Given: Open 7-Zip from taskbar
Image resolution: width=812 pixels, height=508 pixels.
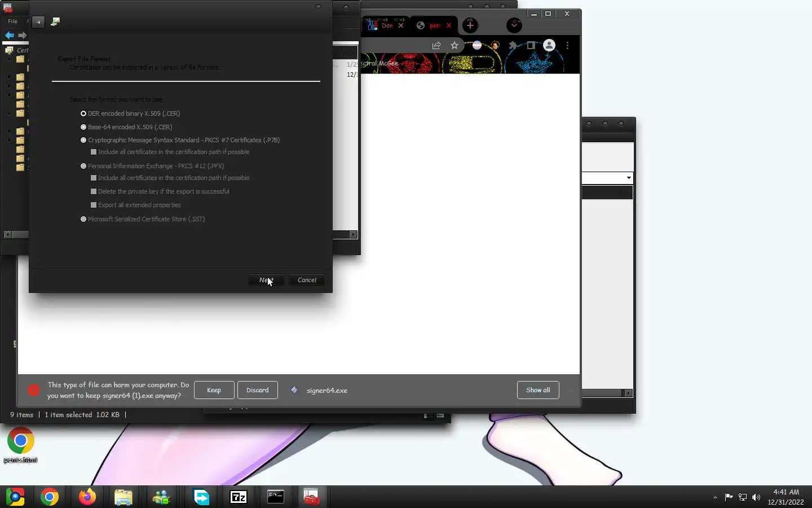Looking at the screenshot, I should [239, 497].
